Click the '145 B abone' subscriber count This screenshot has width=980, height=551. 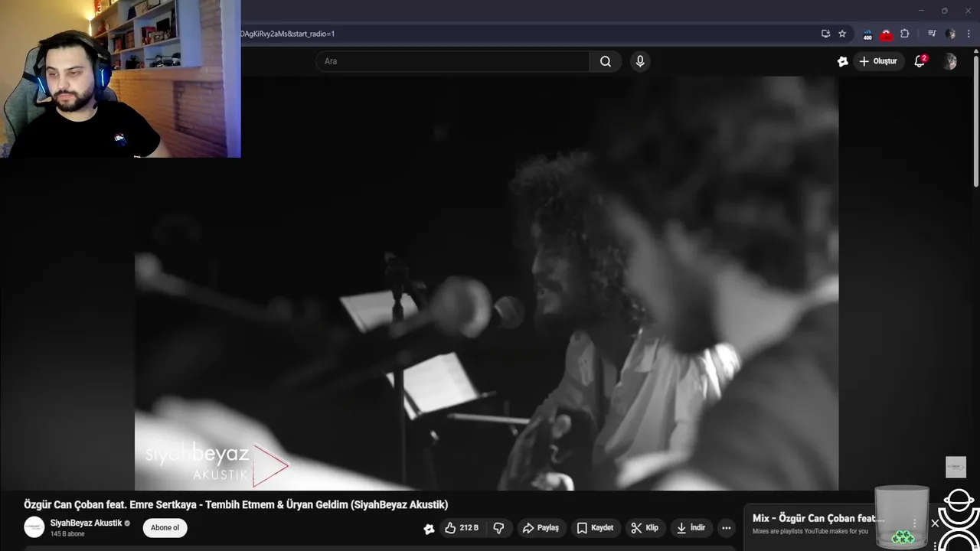67,534
